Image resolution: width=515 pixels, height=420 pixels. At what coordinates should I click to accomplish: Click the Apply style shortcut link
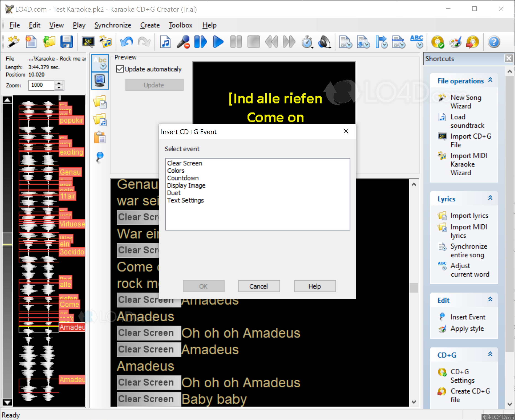coord(467,329)
